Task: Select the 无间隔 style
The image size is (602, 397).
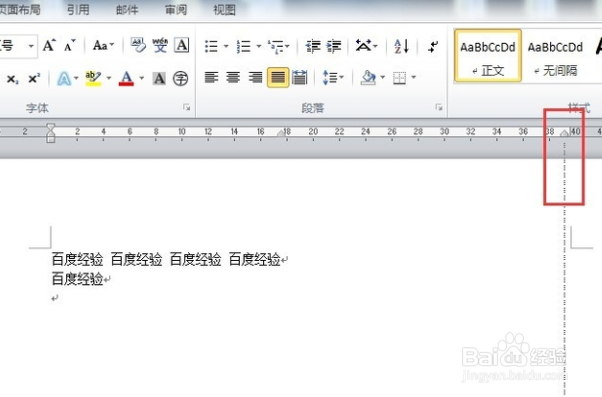Action: click(x=555, y=56)
